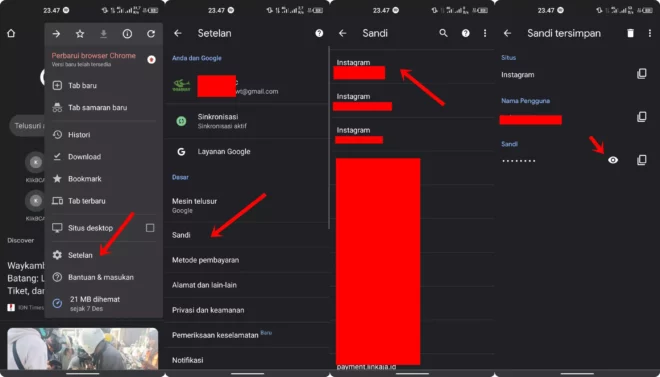
Task: Open Sinkronisasi settings
Action: pyautogui.click(x=247, y=121)
